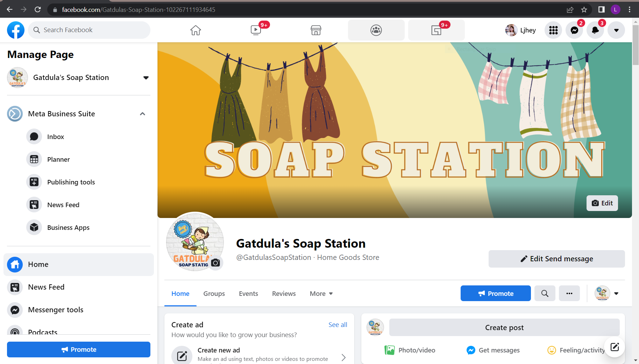Viewport: 639px width, 364px height.
Task: Click the Create post box
Action: [x=504, y=328]
